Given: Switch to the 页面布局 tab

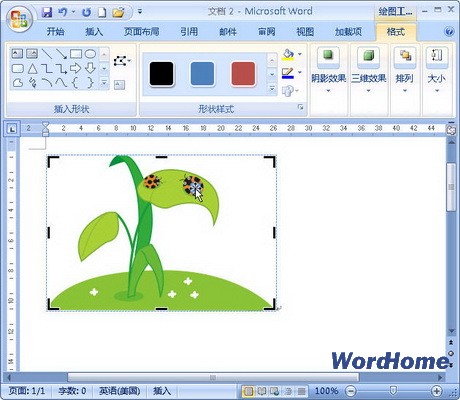Looking at the screenshot, I should click(142, 32).
